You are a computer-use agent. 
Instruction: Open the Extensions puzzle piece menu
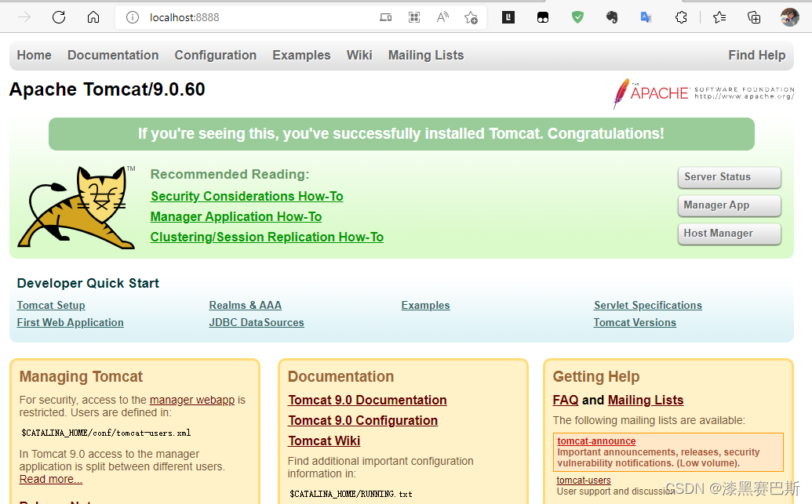[681, 17]
